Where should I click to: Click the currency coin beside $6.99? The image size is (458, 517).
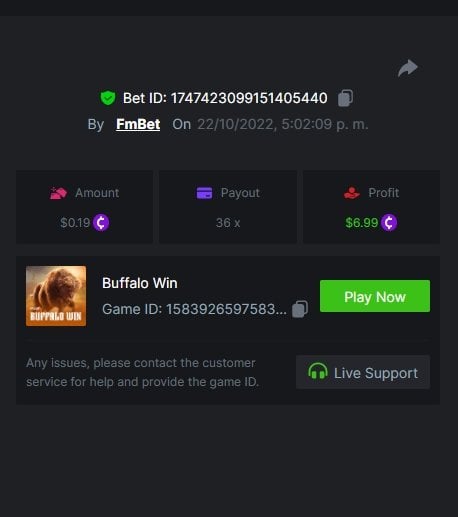(x=389, y=222)
